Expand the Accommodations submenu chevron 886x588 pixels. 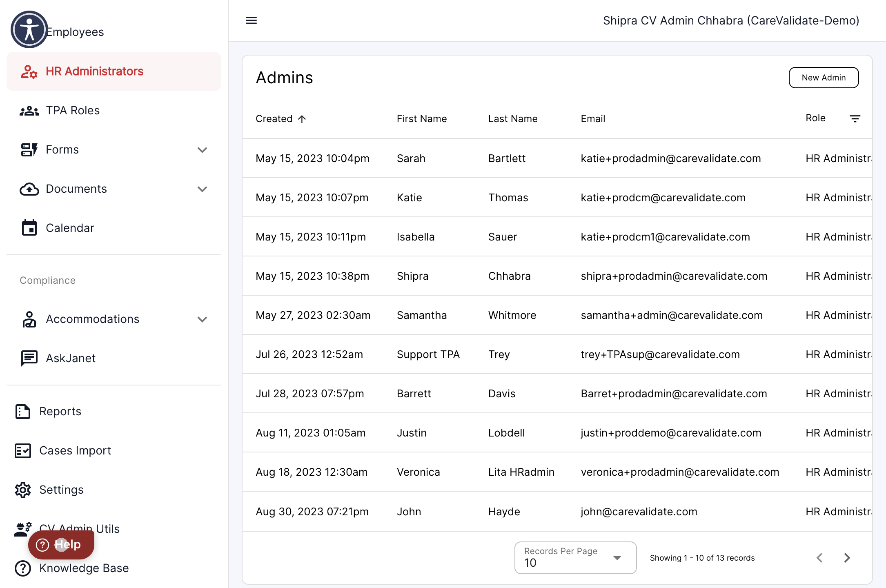point(202,319)
